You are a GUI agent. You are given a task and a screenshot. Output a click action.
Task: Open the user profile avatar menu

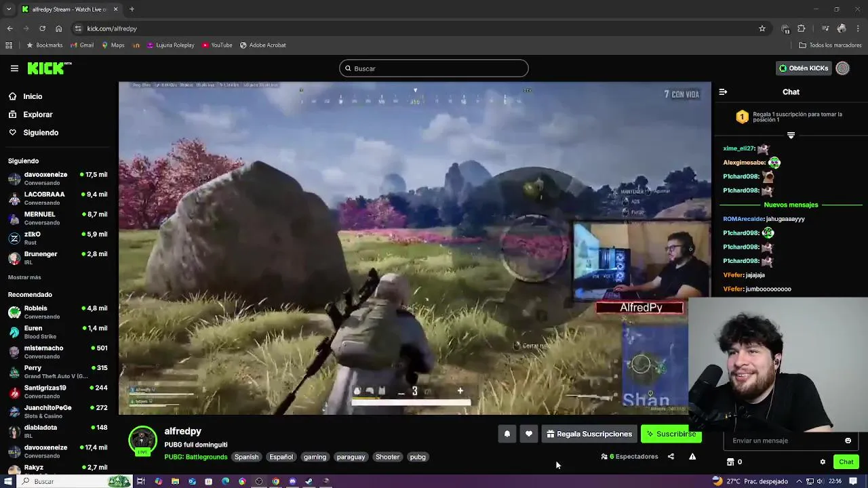(842, 68)
